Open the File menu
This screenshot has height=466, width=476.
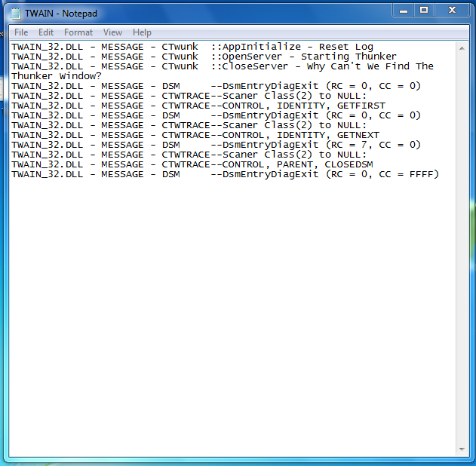click(21, 32)
